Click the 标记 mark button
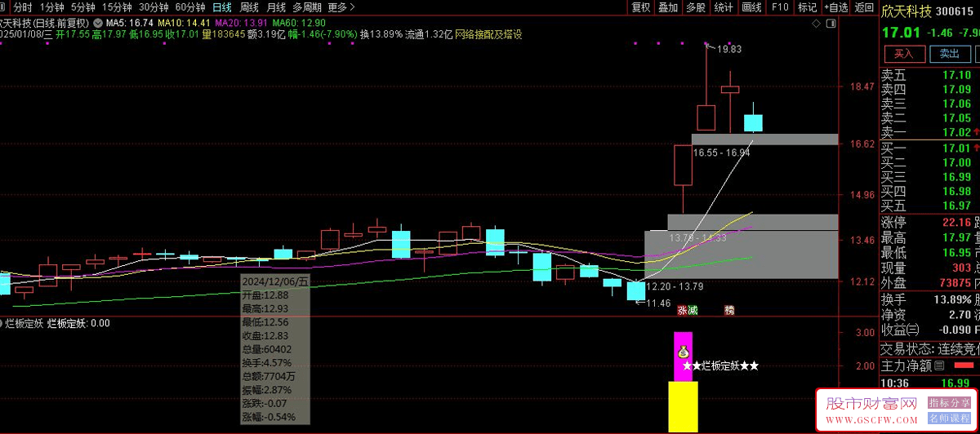Screen dimensions: 980x434 (x=807, y=7)
